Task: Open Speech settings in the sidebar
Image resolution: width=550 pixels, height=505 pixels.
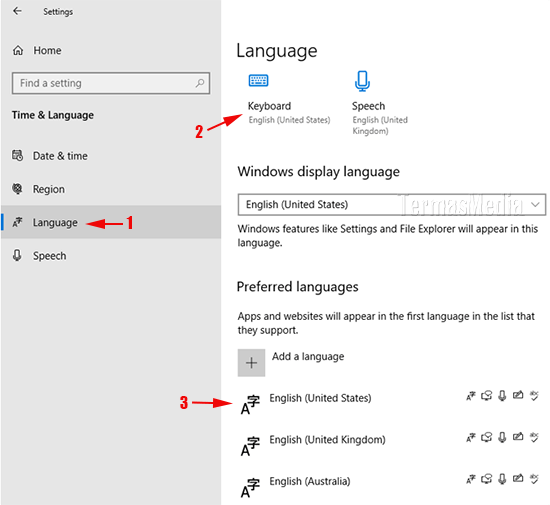Action: 49,256
